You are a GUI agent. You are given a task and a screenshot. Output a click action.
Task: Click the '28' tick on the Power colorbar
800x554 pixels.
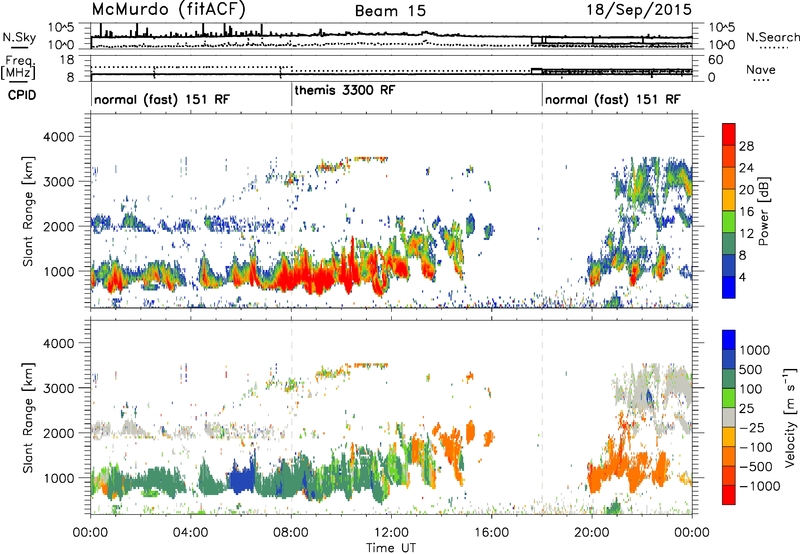[746, 146]
